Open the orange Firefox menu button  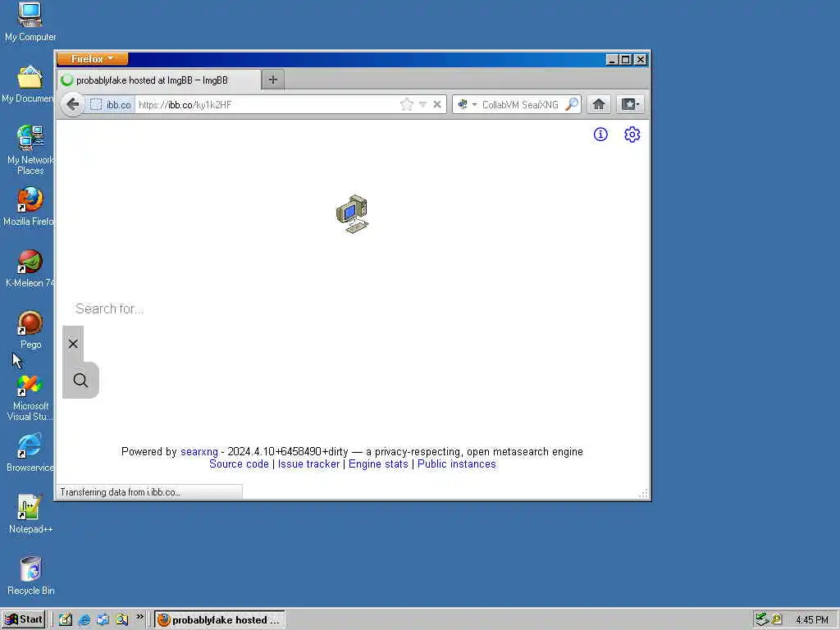coord(92,58)
